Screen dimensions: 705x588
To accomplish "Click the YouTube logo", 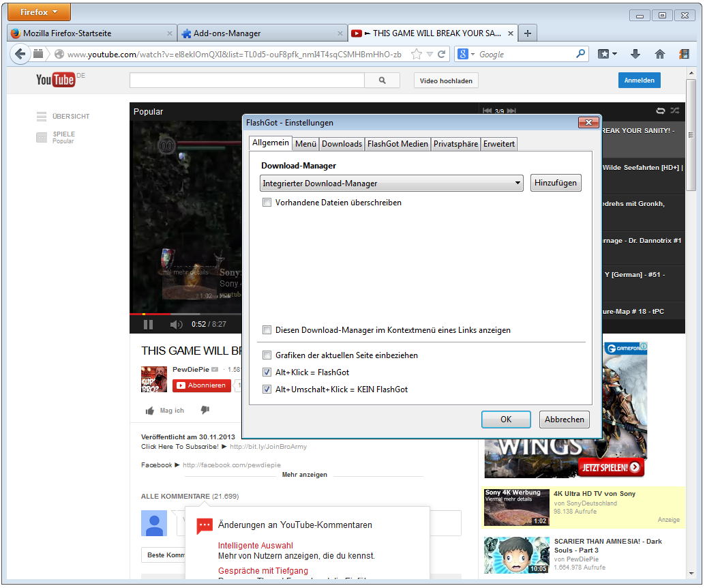I will pos(56,80).
